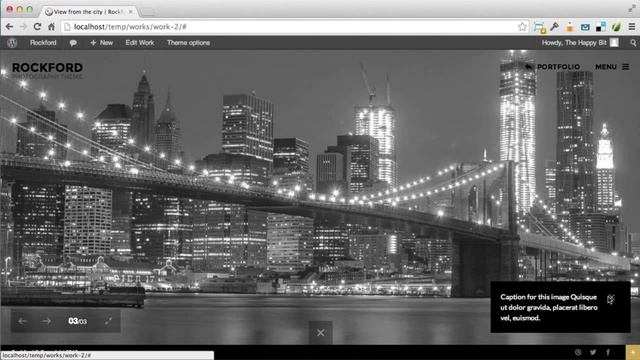
Task: Go back to PORTFOLIO link
Action: [x=553, y=67]
